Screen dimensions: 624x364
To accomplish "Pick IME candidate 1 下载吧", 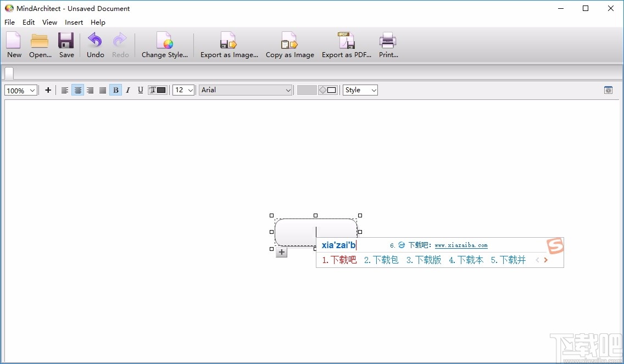I will (339, 260).
